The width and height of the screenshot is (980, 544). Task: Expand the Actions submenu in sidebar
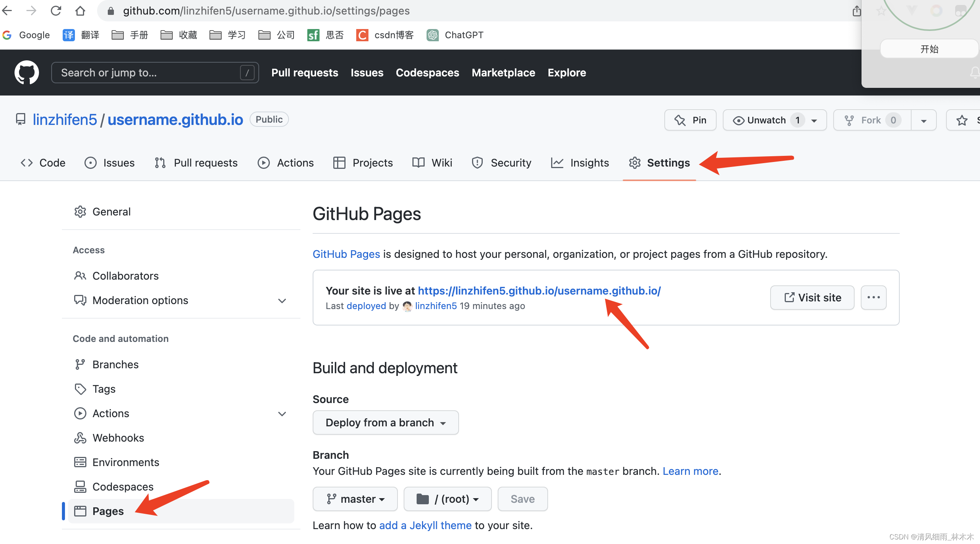point(282,413)
